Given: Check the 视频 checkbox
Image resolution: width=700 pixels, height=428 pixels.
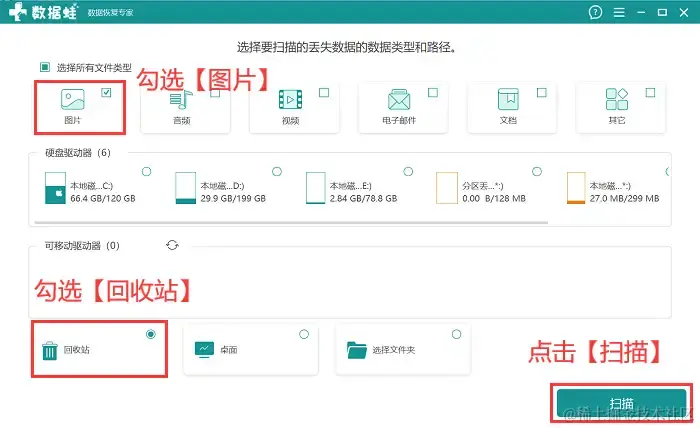Looking at the screenshot, I should coord(324,92).
